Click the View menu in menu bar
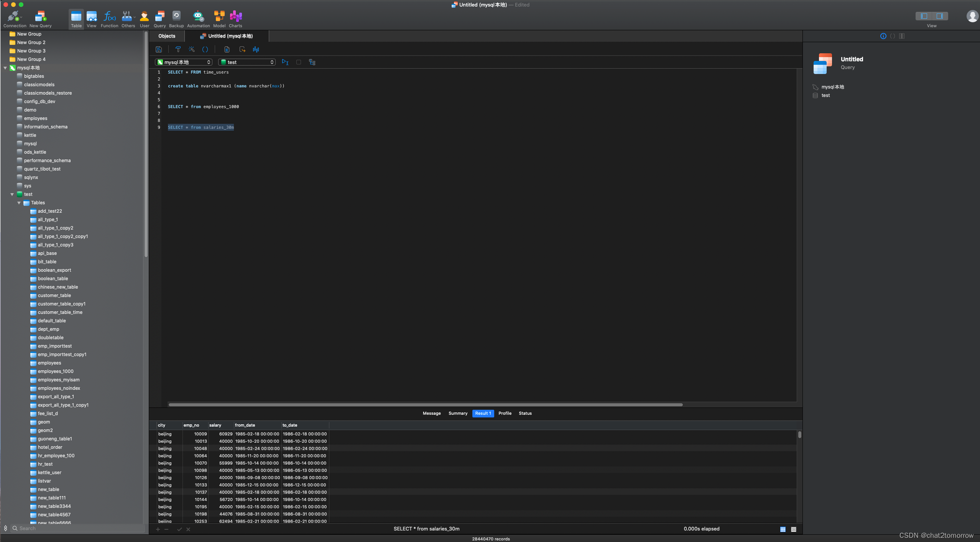This screenshot has width=980, height=542. point(90,19)
